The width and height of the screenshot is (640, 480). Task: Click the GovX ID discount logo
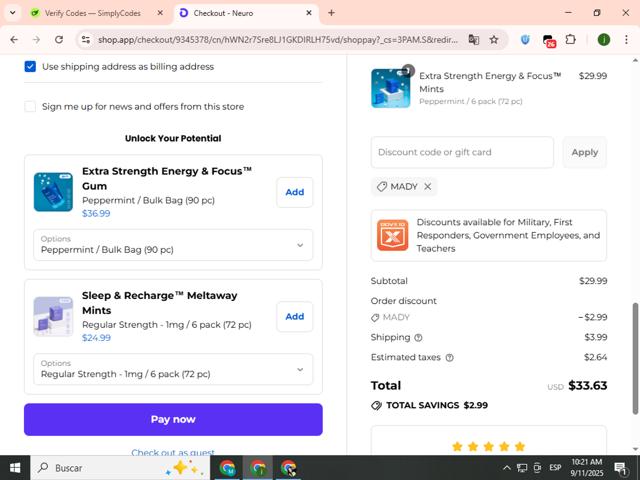point(392,236)
